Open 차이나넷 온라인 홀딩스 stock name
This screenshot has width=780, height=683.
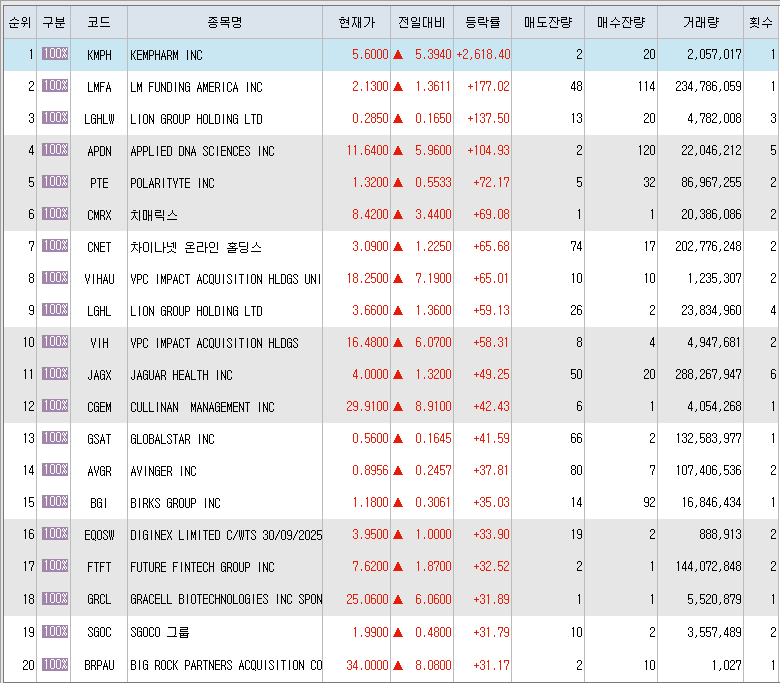pyautogui.click(x=195, y=247)
